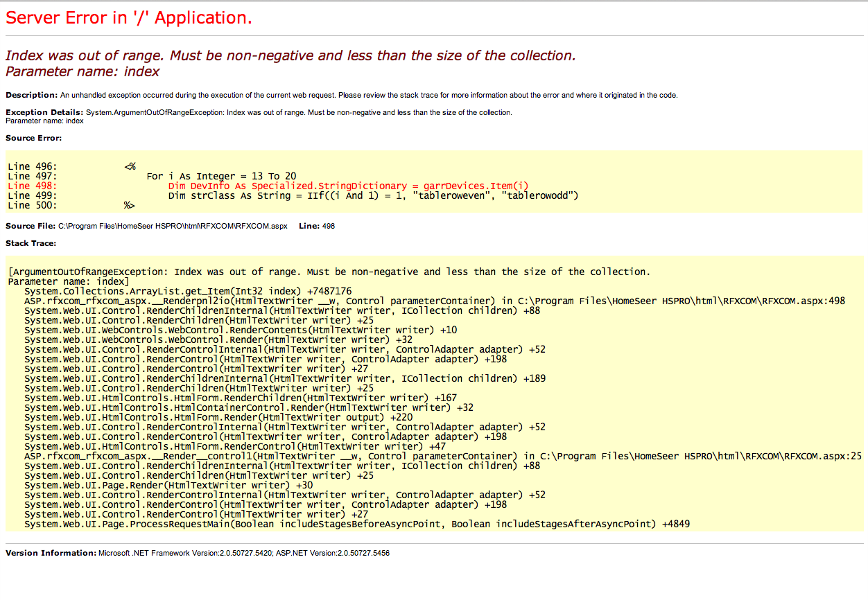Click the italic "Parameter name: index" line
The image size is (868, 600).
(x=83, y=71)
